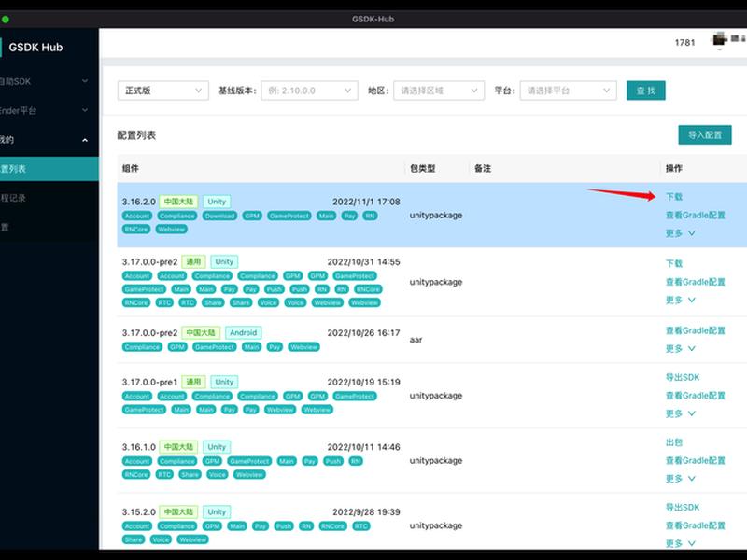Expand the 自助SDK sidebar menu
The height and width of the screenshot is (560, 747).
tap(49, 81)
